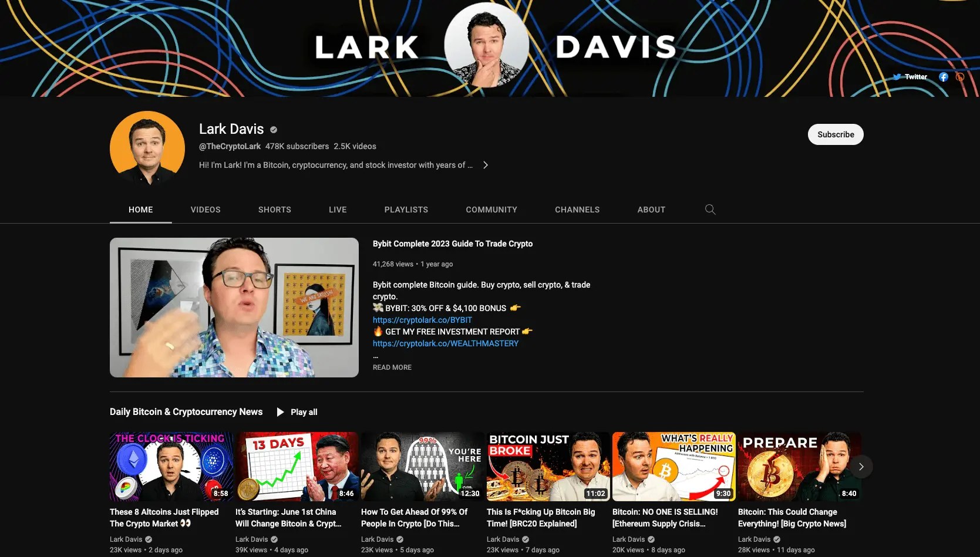Open the Twitter link in the banner
The width and height of the screenshot is (980, 557).
coord(916,77)
